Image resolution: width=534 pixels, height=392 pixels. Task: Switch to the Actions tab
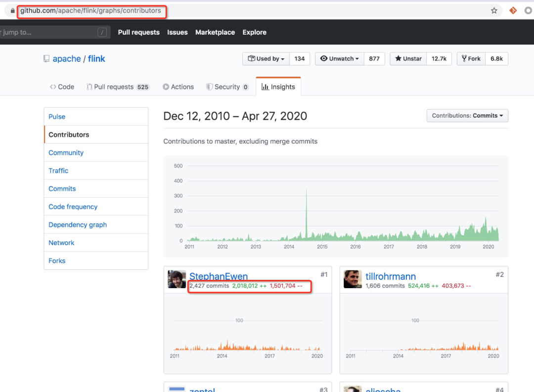[x=178, y=87]
